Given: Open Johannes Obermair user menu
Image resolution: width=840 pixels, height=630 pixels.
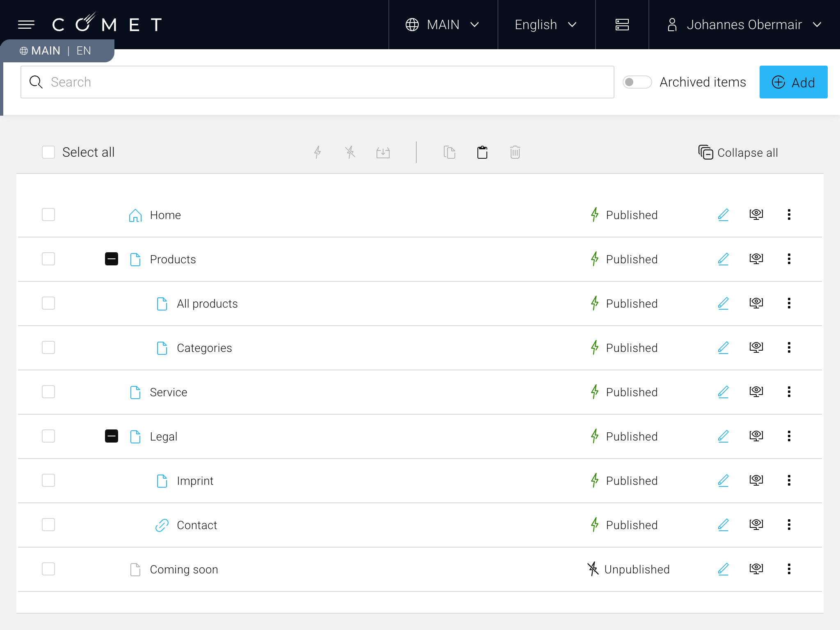Looking at the screenshot, I should click(744, 25).
